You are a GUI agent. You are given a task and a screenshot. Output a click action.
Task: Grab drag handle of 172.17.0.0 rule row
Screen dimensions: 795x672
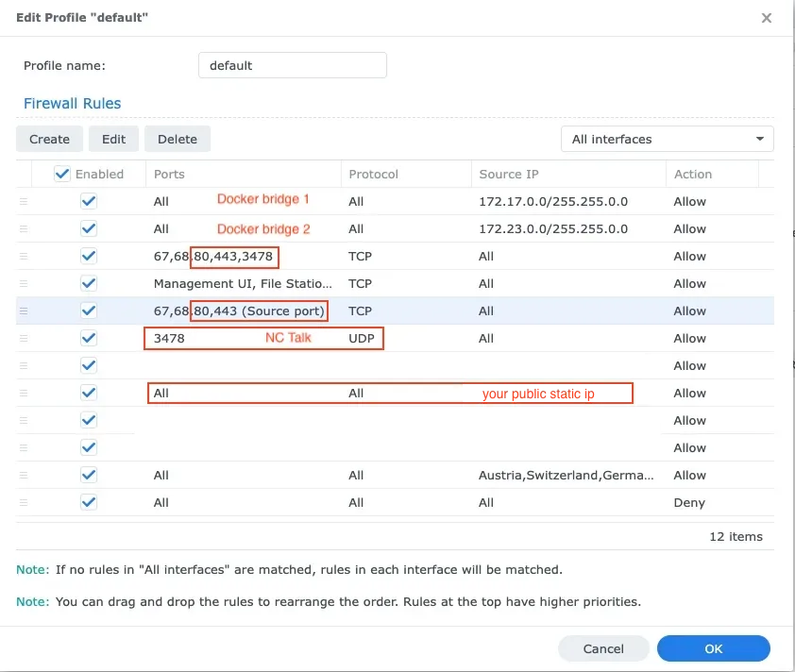[24, 202]
